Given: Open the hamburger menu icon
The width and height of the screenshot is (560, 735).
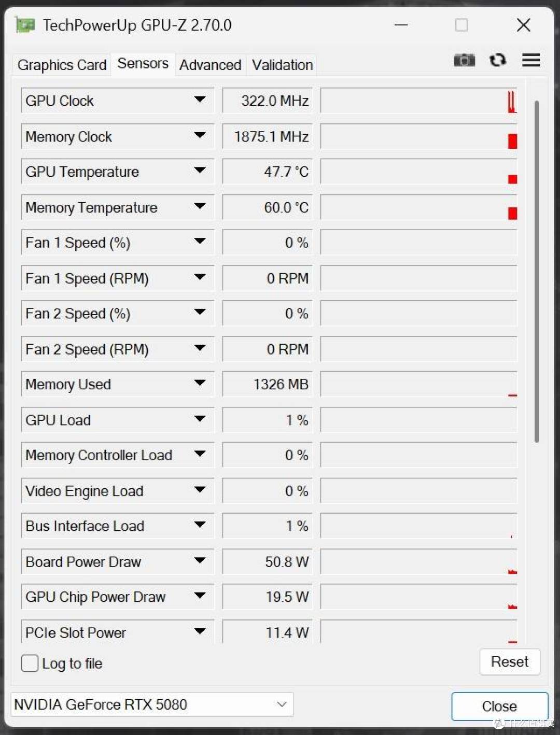Looking at the screenshot, I should (x=531, y=60).
